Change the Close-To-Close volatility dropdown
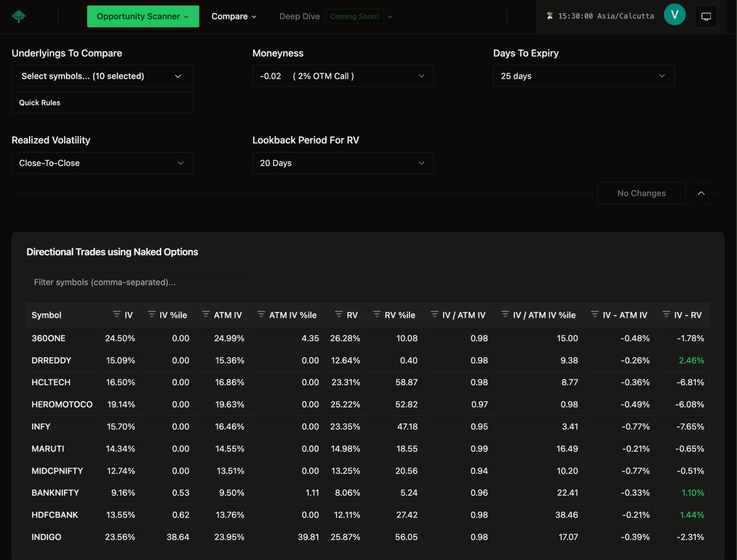This screenshot has height=560, width=737. pyautogui.click(x=102, y=163)
